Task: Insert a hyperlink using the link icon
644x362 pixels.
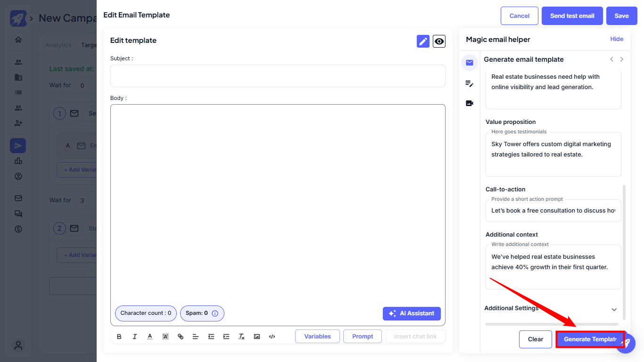Action: point(181,337)
